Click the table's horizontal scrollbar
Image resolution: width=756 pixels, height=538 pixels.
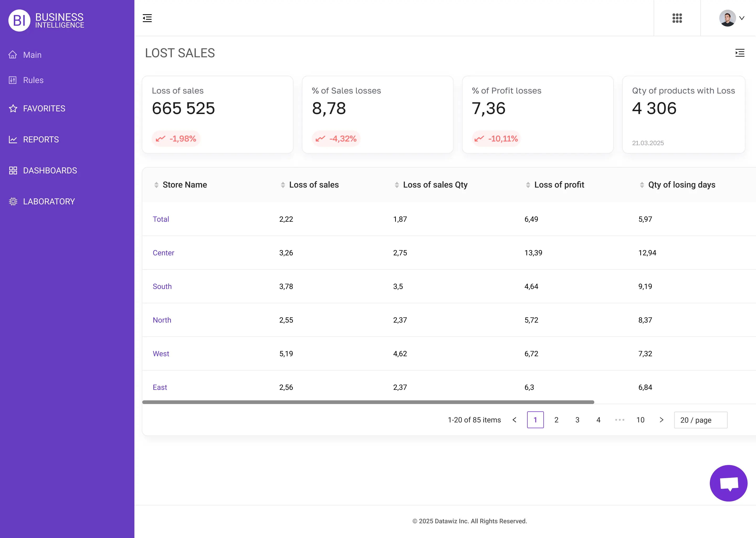(x=368, y=402)
